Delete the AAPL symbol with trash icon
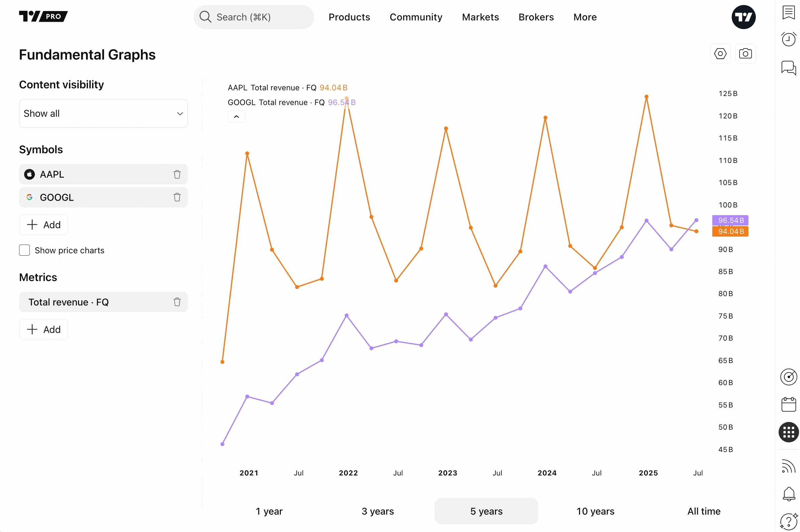This screenshot has width=800, height=532. (177, 174)
